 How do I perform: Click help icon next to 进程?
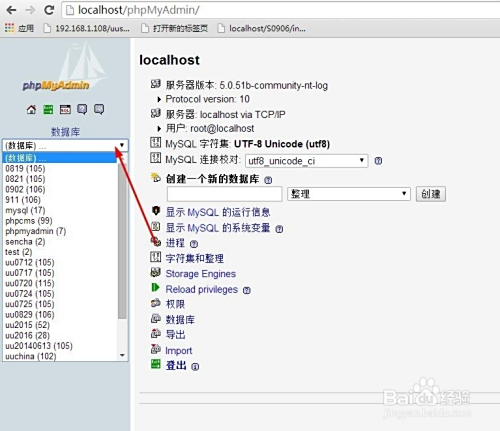[194, 244]
